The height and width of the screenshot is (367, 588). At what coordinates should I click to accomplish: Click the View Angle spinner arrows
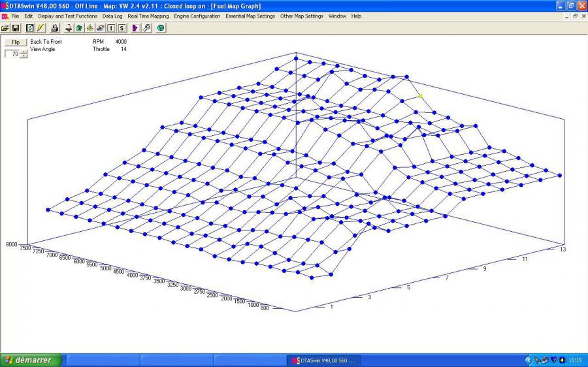pyautogui.click(x=24, y=54)
